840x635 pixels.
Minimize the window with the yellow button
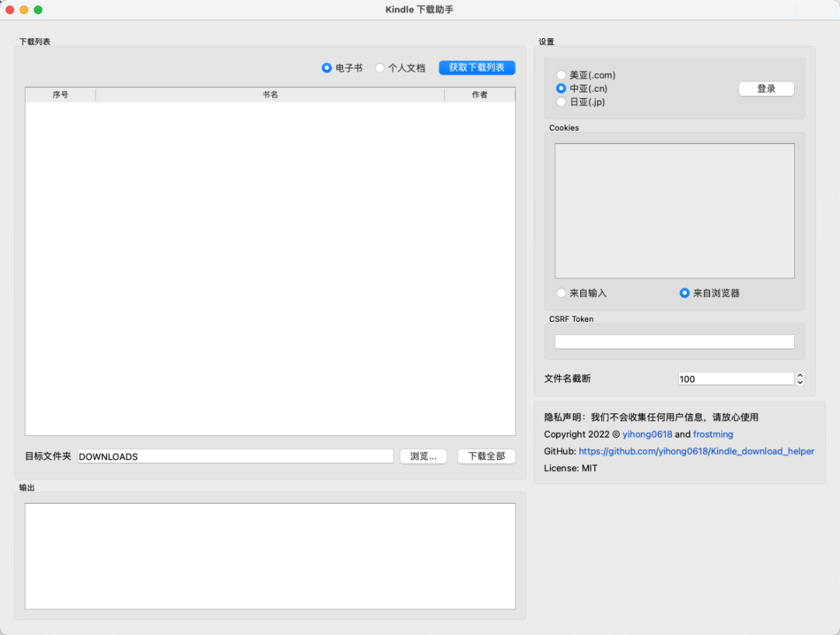(24, 9)
